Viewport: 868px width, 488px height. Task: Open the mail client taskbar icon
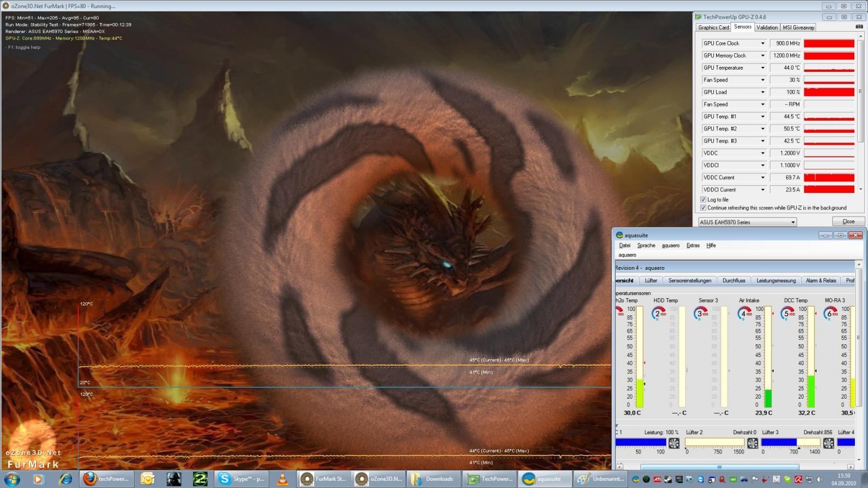pyautogui.click(x=147, y=479)
